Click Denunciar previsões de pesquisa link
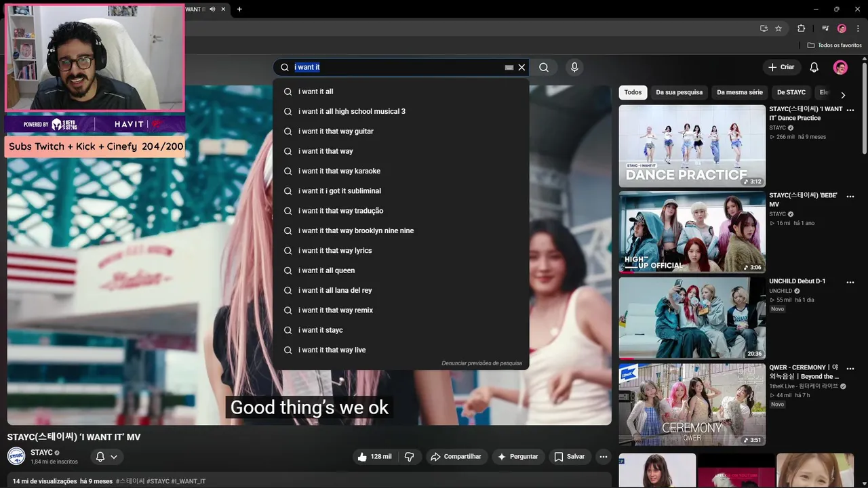The image size is (868, 488). point(481,363)
